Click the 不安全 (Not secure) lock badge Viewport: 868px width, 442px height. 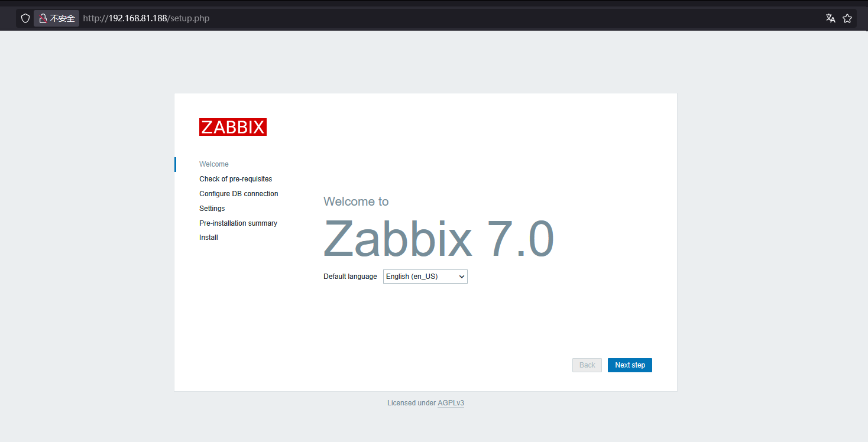(x=56, y=18)
